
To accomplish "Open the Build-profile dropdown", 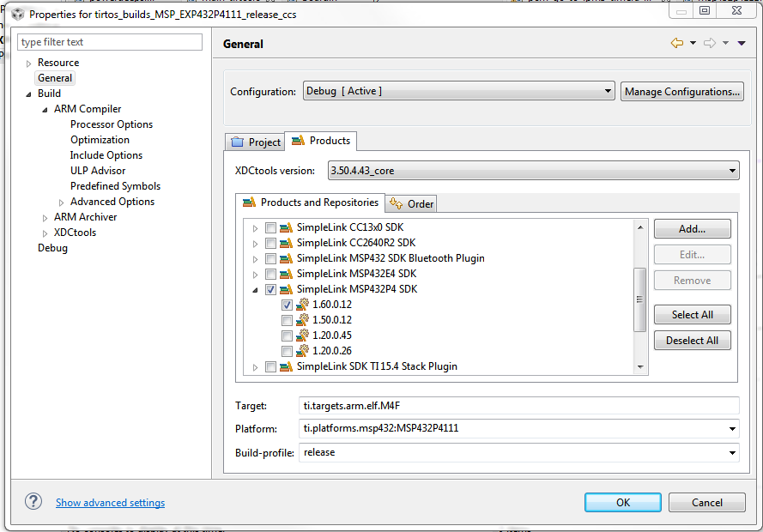I will 518,453.
